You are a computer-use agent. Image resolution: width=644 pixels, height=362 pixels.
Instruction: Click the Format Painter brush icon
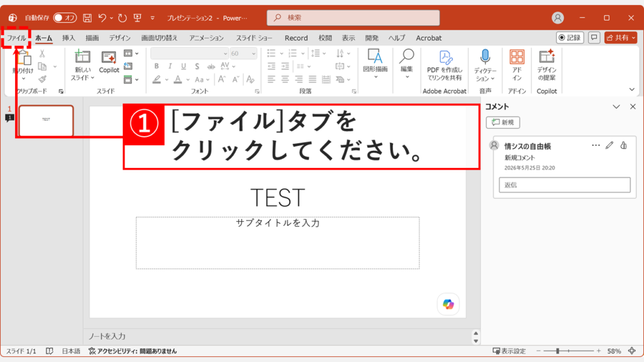42,79
